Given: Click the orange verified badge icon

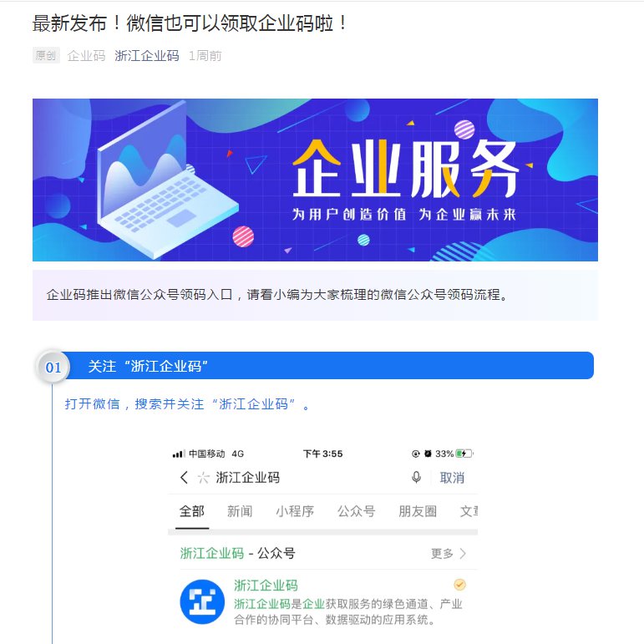Looking at the screenshot, I should point(459,584).
